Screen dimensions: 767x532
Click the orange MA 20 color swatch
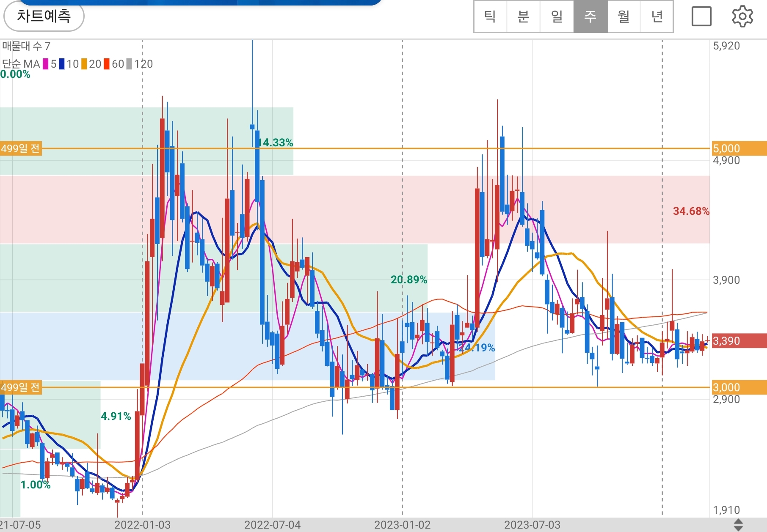84,64
